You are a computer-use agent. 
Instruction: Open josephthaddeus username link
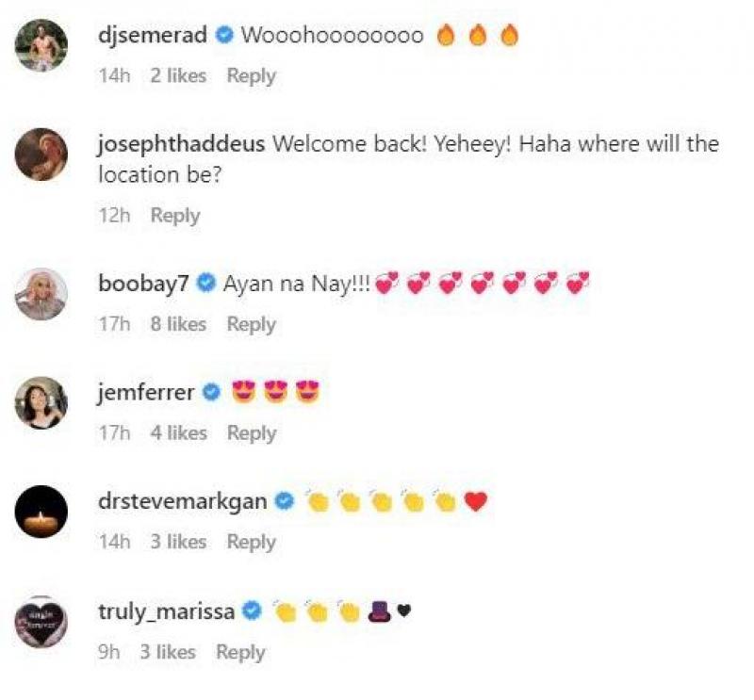[x=181, y=144]
